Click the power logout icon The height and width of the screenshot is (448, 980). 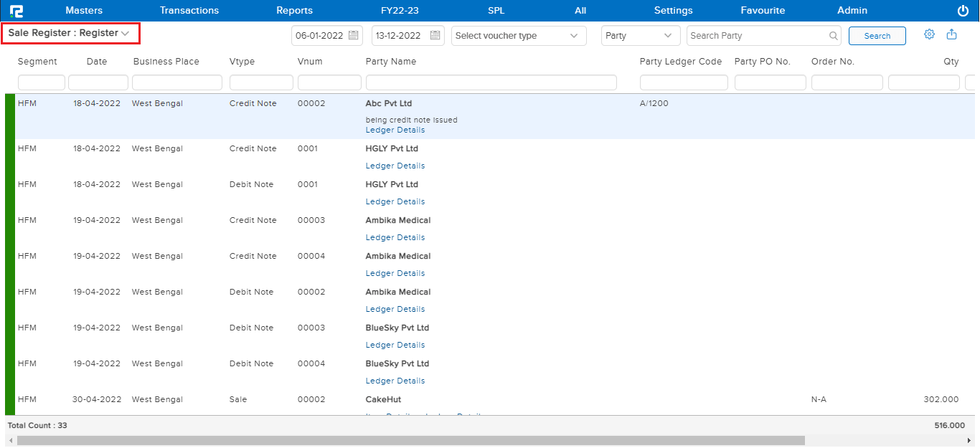point(963,11)
